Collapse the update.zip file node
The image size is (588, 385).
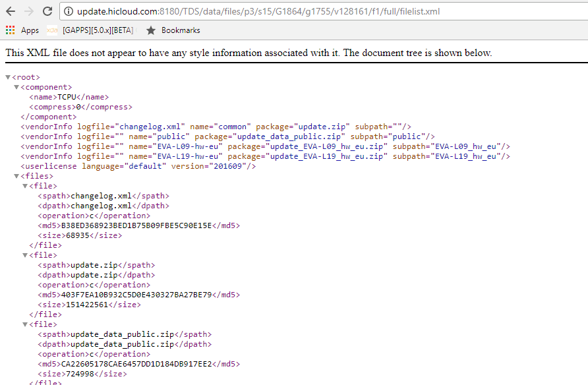(25, 255)
